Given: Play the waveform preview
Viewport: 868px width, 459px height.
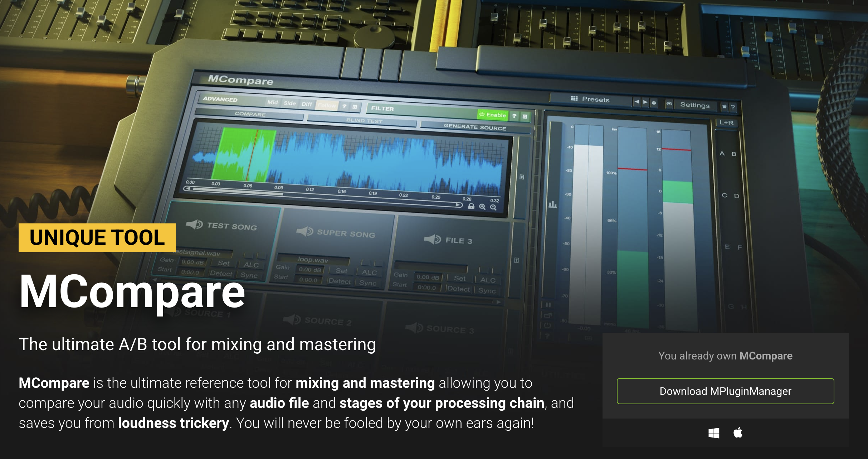Looking at the screenshot, I should tap(458, 206).
